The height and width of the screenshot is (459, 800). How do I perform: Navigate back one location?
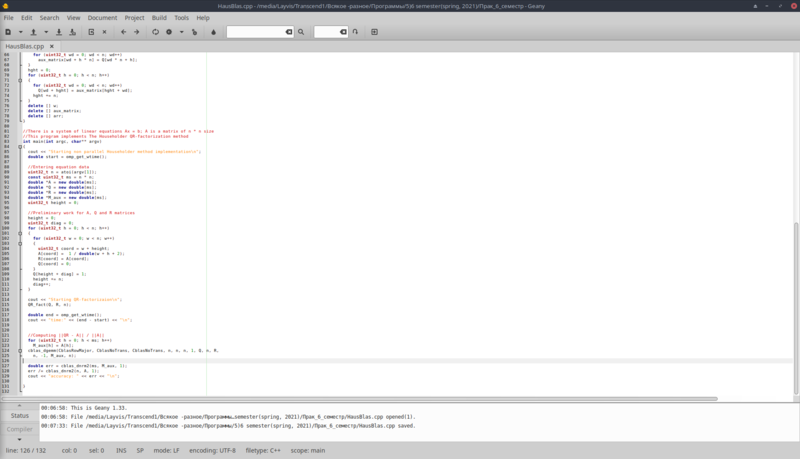coord(123,32)
